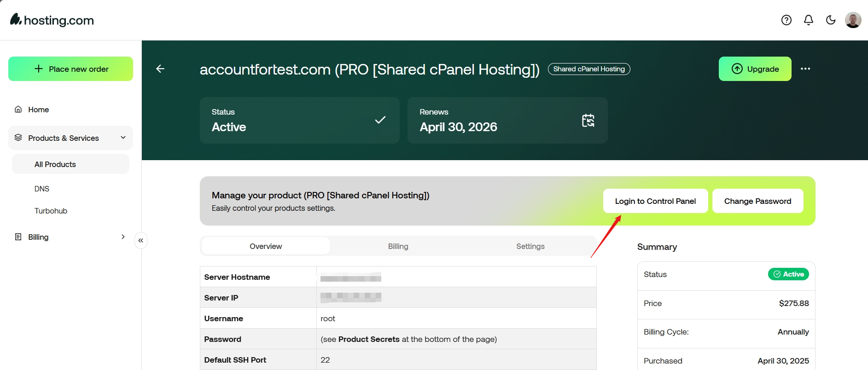Open DNS in the sidebar
Image resolution: width=868 pixels, height=370 pixels.
coord(42,189)
